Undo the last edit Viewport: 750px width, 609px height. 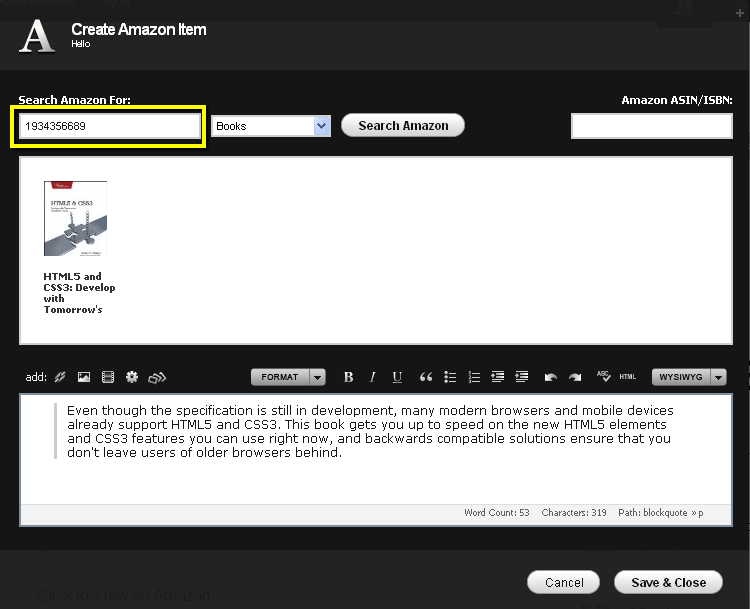550,377
